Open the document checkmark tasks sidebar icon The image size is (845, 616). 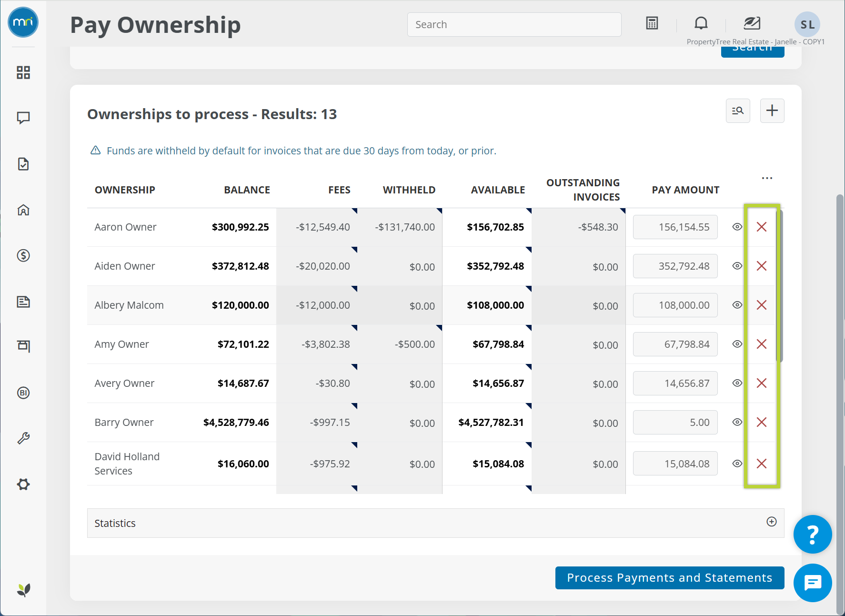click(23, 164)
